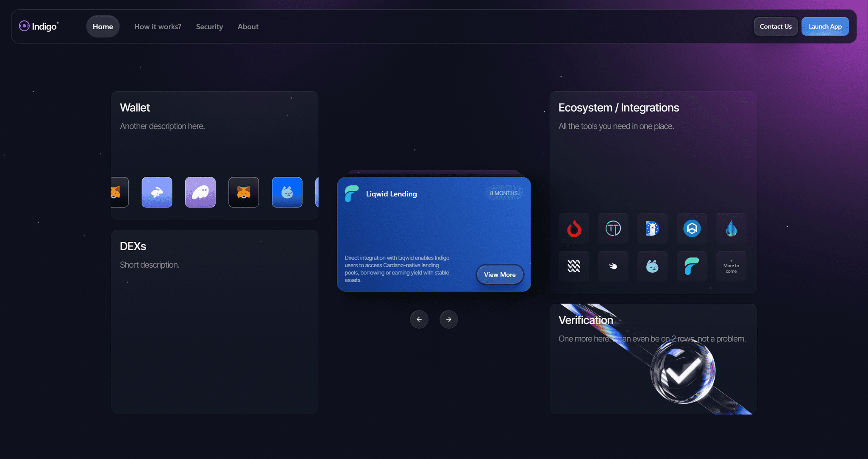Open Contact Us

(x=776, y=26)
